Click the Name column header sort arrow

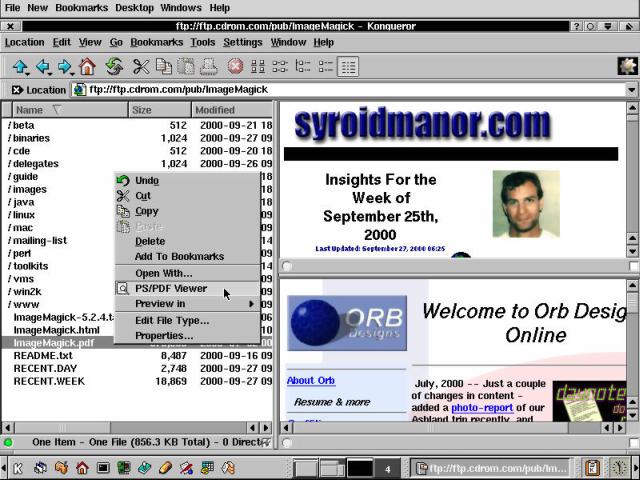57,110
